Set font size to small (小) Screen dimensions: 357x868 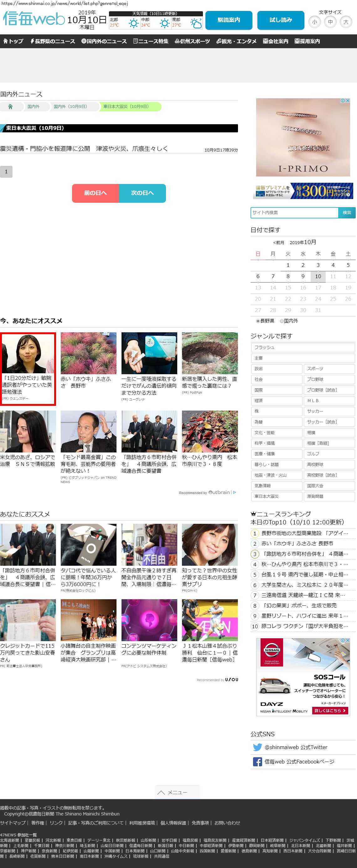pos(314,22)
